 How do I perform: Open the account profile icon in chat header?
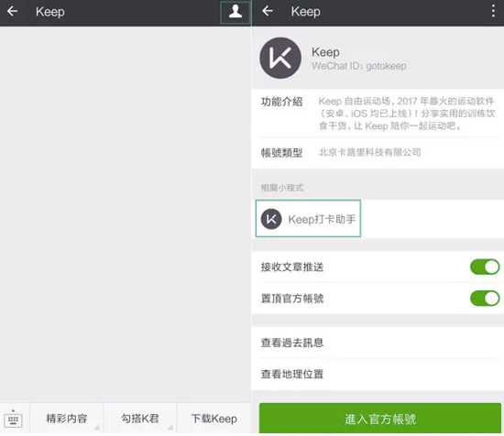236,12
